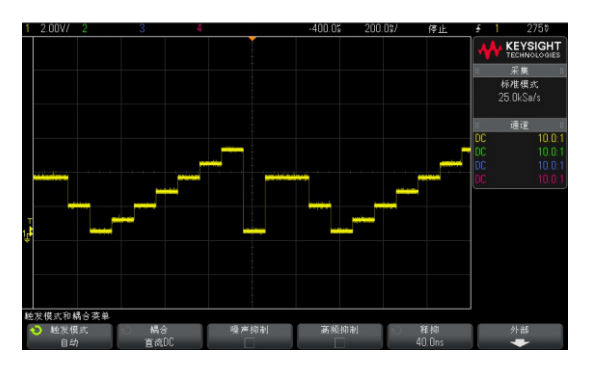
Task: Click the orange trigger position marker
Action: 253,39
